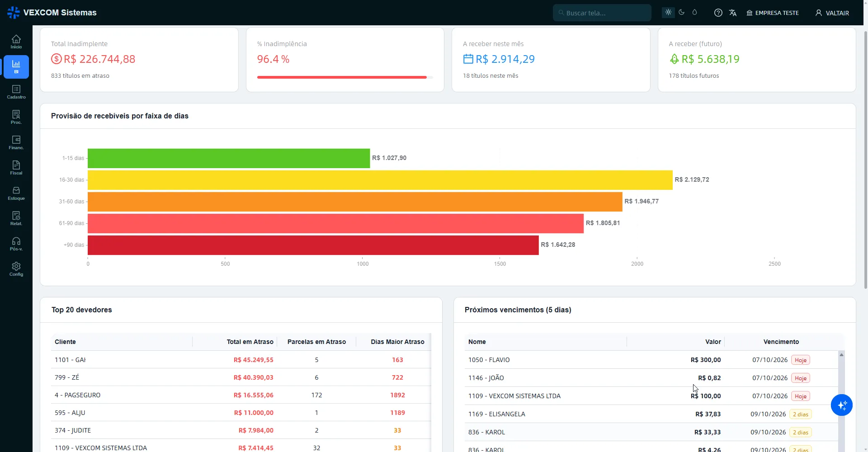Image resolution: width=868 pixels, height=452 pixels.
Task: Sort by Cliente column header
Action: click(121, 342)
